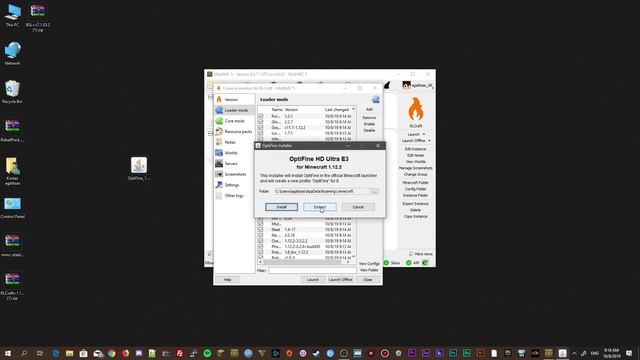
Task: Open Spotify from the taskbar
Action: 207,353
